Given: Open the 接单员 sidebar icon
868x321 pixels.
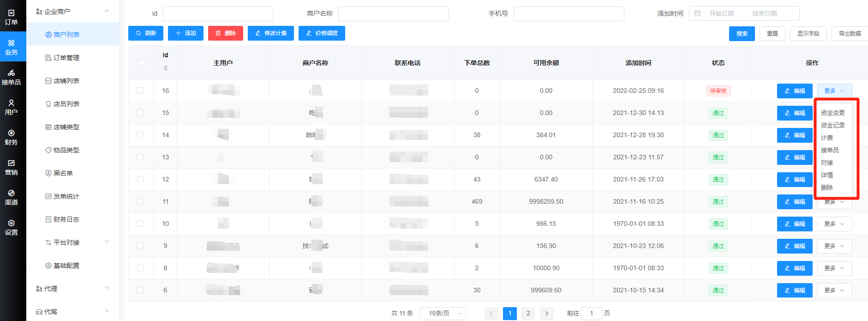Looking at the screenshot, I should point(11,77).
